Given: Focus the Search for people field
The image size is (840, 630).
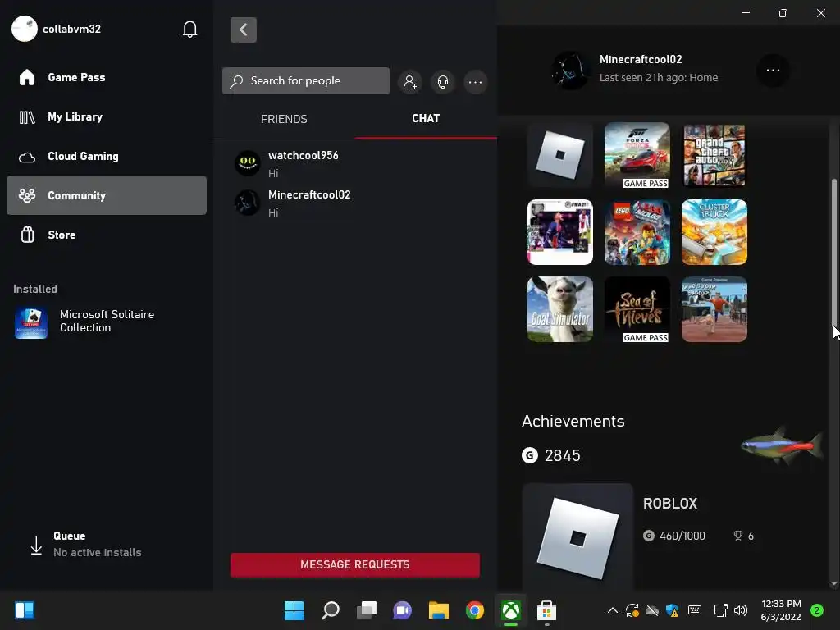Looking at the screenshot, I should click(306, 81).
